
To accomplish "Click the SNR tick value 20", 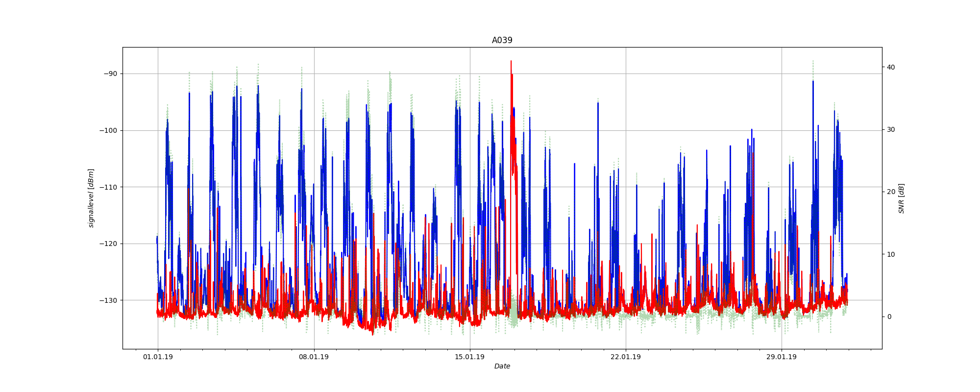I will (x=890, y=192).
